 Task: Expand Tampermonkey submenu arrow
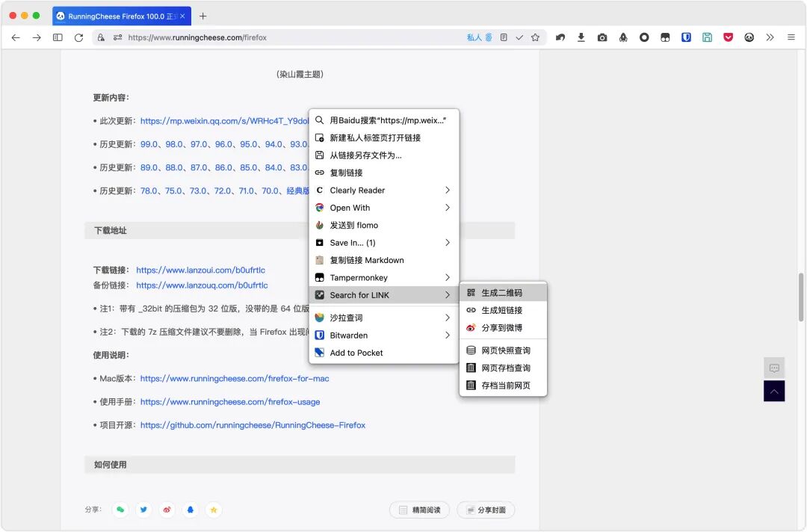pyautogui.click(x=448, y=278)
